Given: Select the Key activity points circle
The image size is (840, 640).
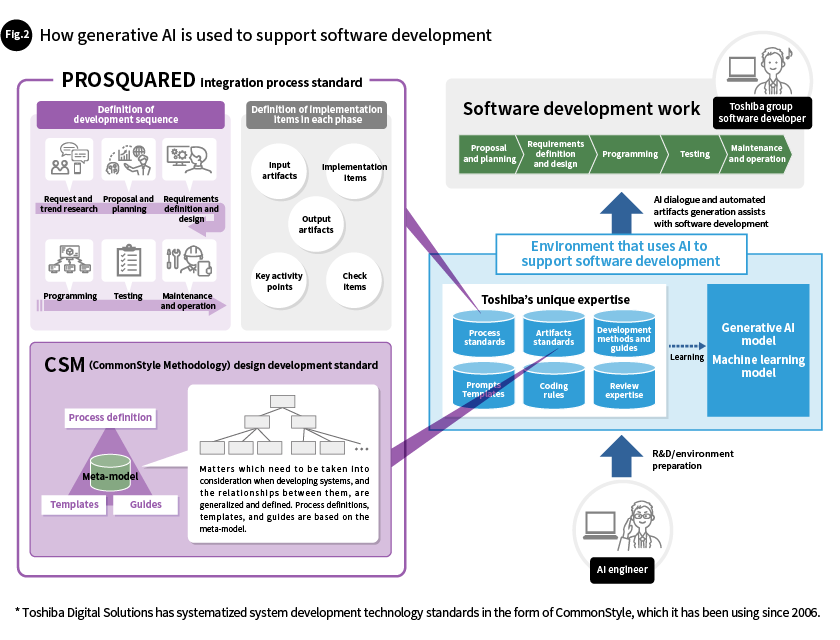Looking at the screenshot, I should pyautogui.click(x=279, y=281).
